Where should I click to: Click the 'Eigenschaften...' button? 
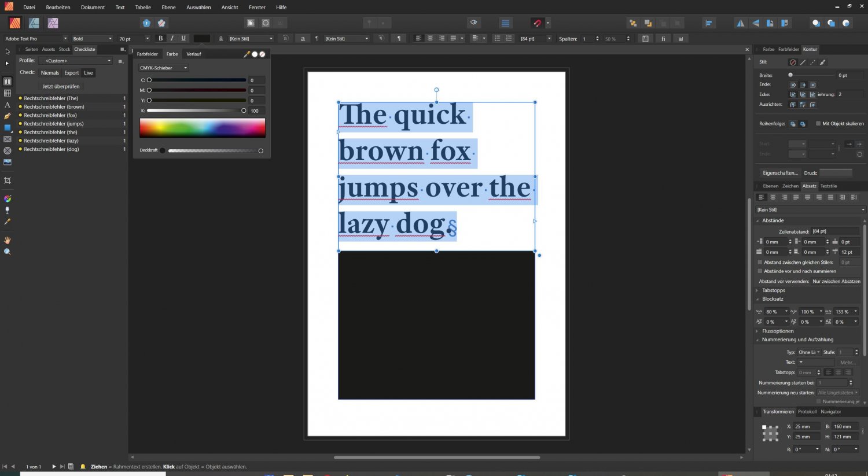779,173
